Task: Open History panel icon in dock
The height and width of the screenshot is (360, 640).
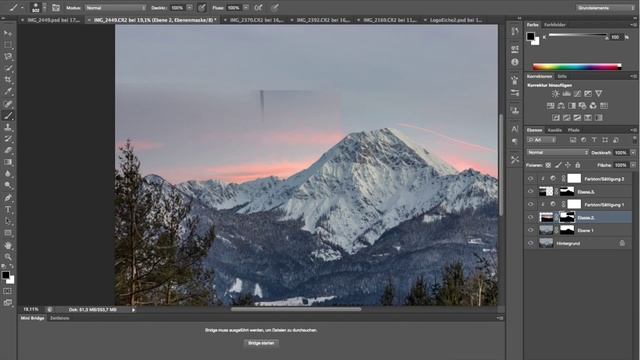Action: [x=515, y=31]
